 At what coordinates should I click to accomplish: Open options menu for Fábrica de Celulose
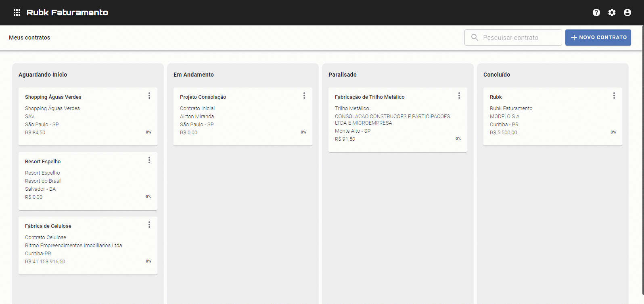click(149, 225)
